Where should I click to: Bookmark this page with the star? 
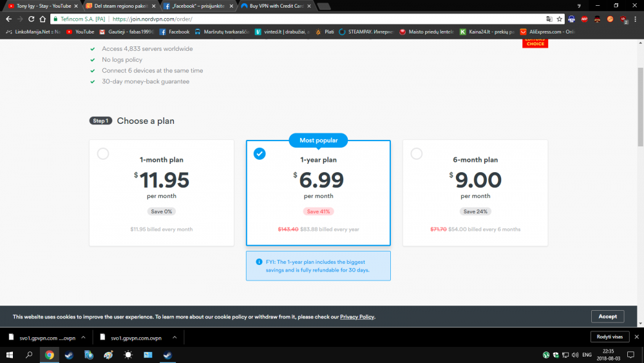559,19
